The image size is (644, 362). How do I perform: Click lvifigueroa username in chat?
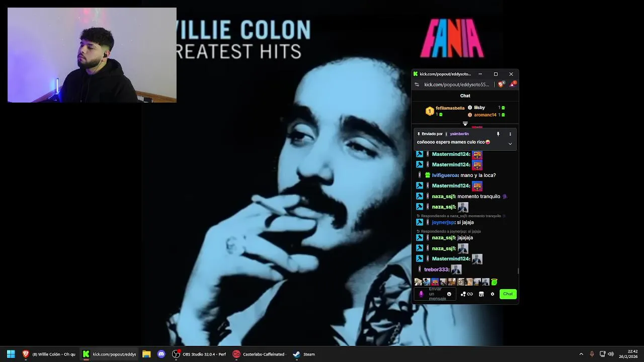[x=445, y=175]
